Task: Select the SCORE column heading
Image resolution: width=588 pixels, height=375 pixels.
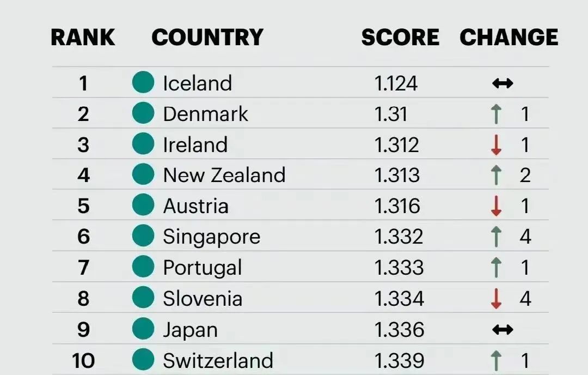Action: (400, 38)
